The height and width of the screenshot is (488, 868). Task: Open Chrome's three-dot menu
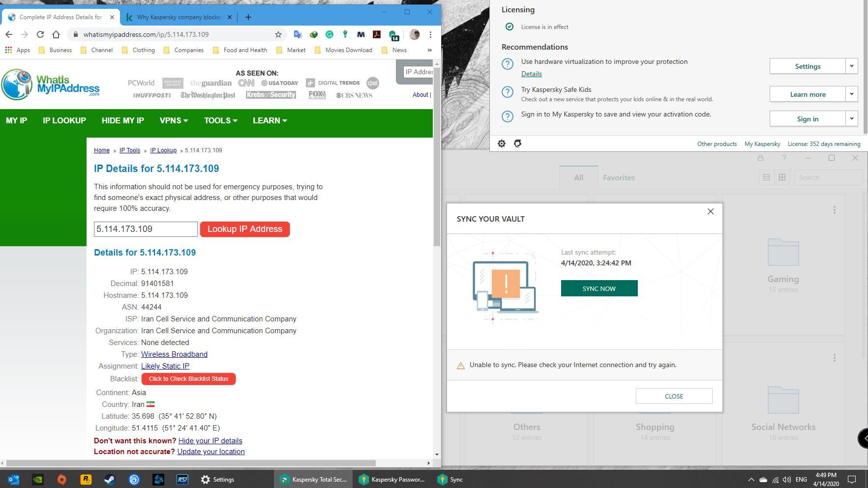430,34
